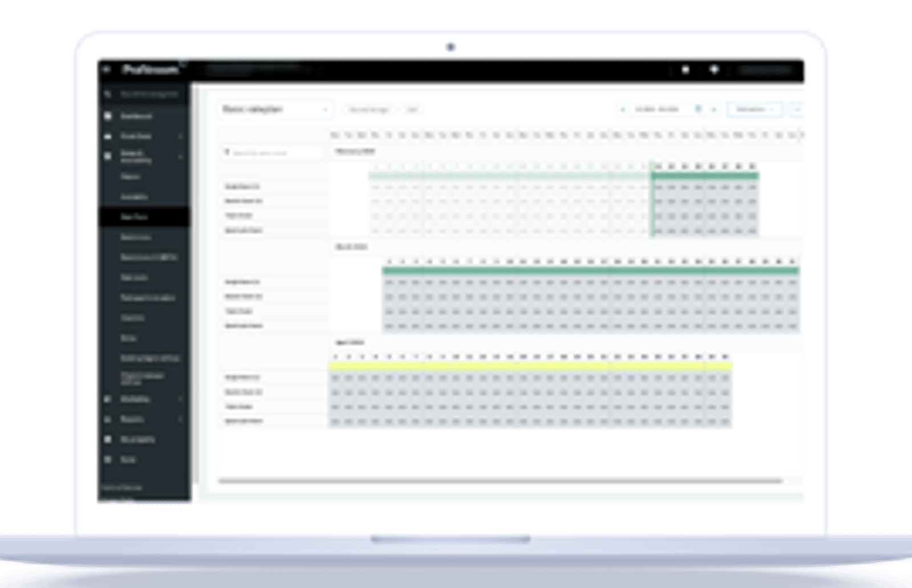Select the black-highlighted active sidebar sub-item
This screenshot has height=588, width=912.
click(x=144, y=217)
